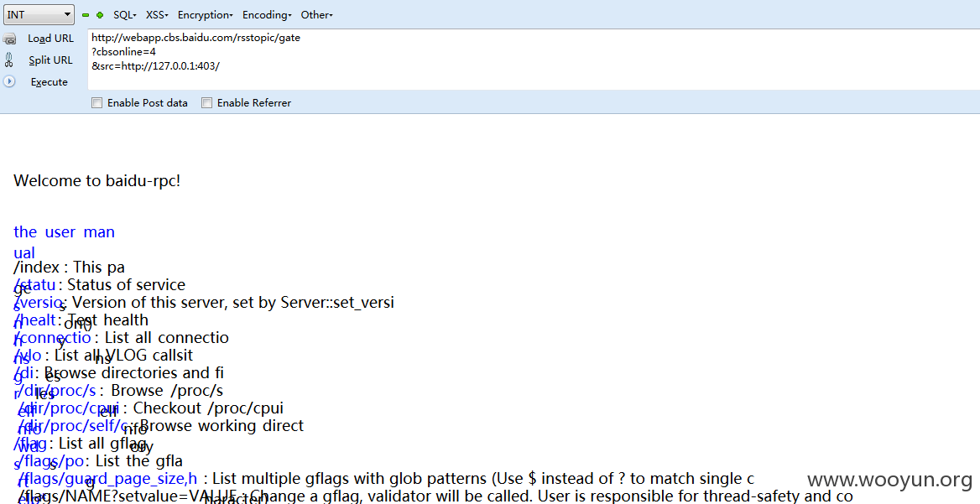Open the Encoding menu

(267, 15)
